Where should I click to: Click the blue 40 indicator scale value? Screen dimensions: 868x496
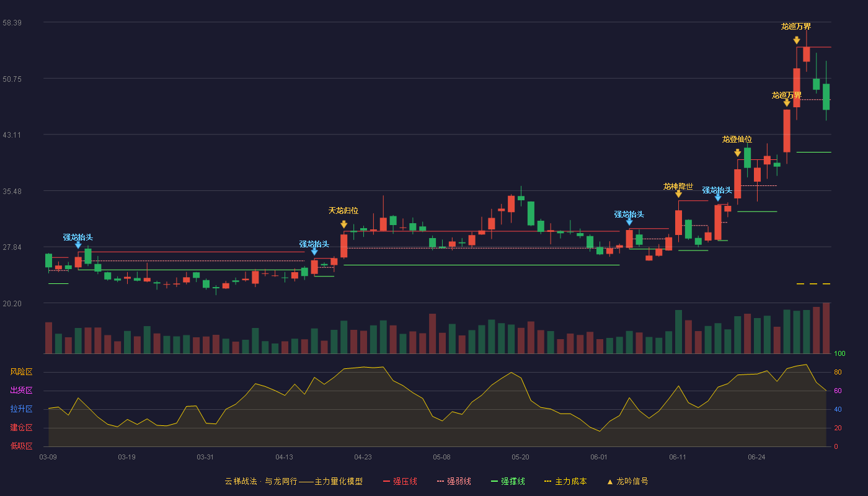[838, 409]
